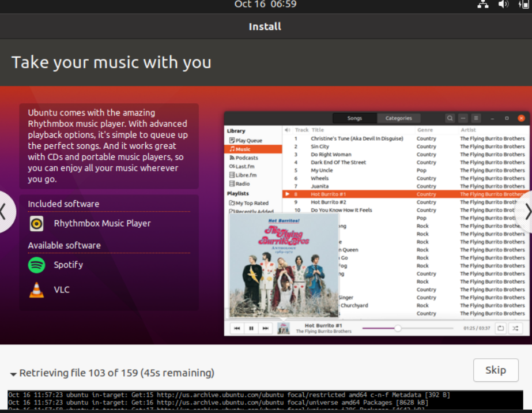Click the VLC traffic cone icon

coord(36,290)
